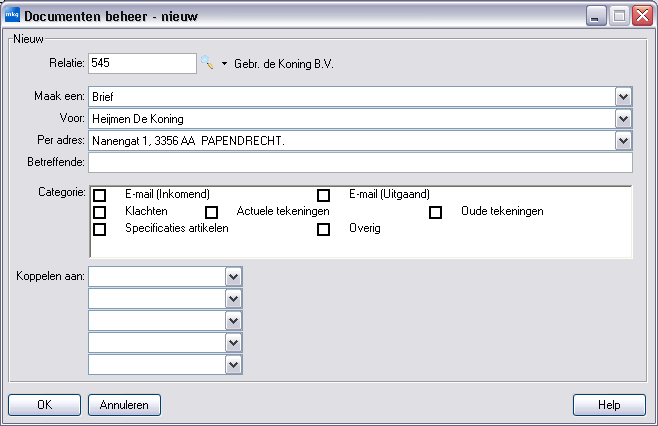Open the small arrow menu next to Relatie search

click(225, 64)
